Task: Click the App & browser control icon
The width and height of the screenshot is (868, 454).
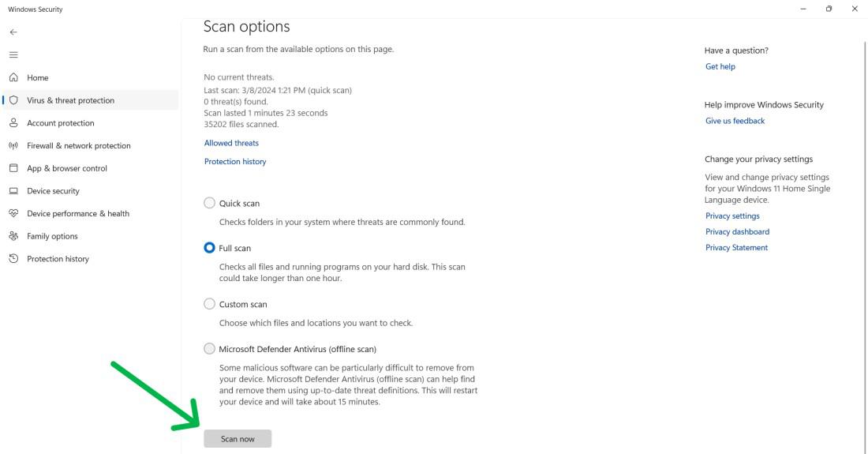Action: [x=13, y=168]
